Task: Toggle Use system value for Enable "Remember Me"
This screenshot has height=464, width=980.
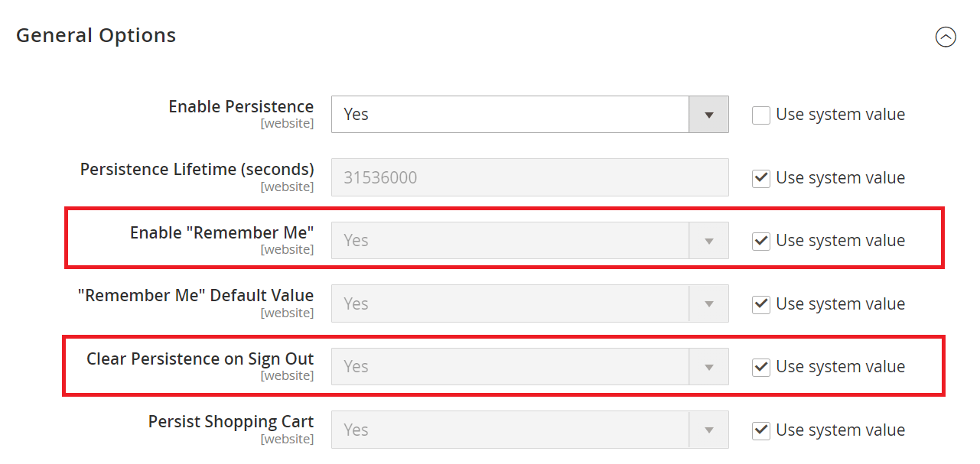Action: pos(761,241)
